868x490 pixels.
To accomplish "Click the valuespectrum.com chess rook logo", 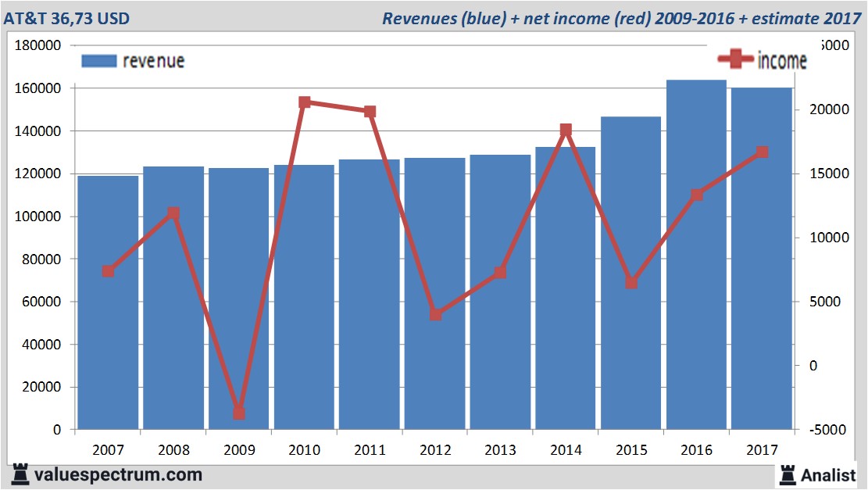I will [x=20, y=475].
